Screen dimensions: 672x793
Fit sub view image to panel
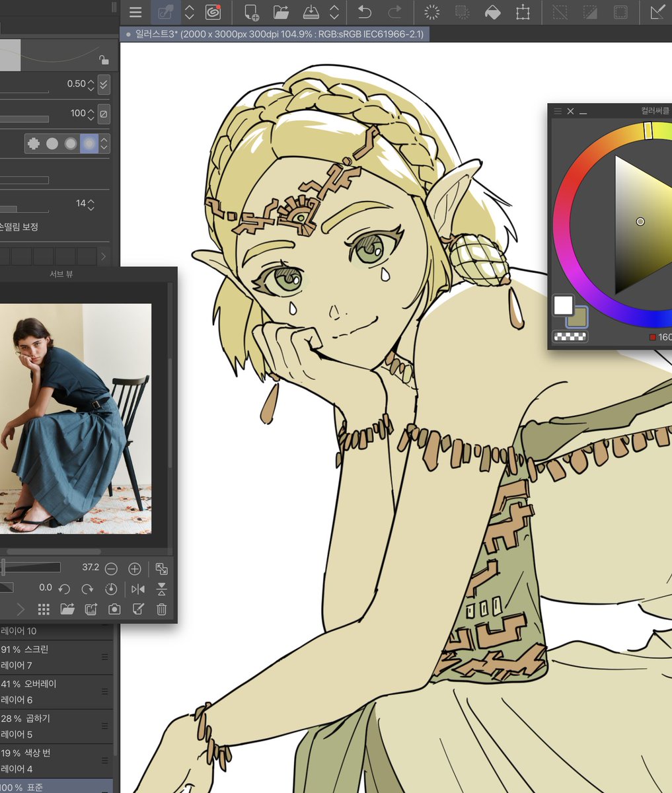click(161, 568)
